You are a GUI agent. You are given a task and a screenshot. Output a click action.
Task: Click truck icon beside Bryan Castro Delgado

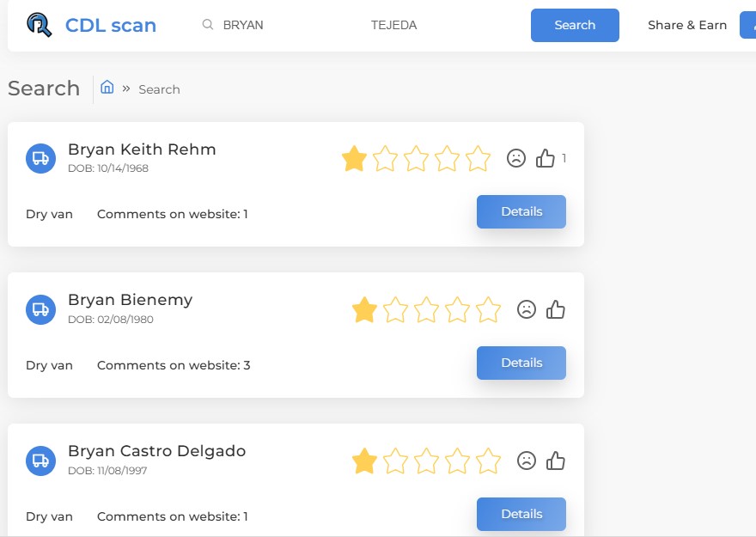click(40, 461)
